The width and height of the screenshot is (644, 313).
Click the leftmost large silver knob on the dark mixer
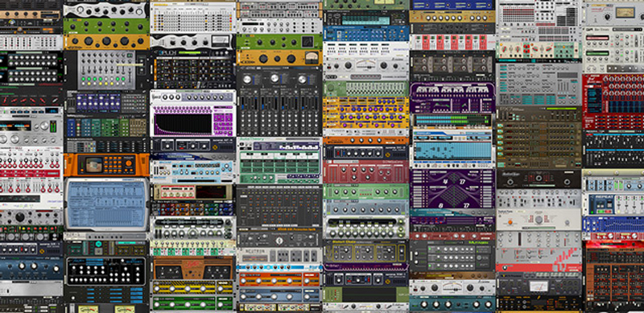pos(247,80)
